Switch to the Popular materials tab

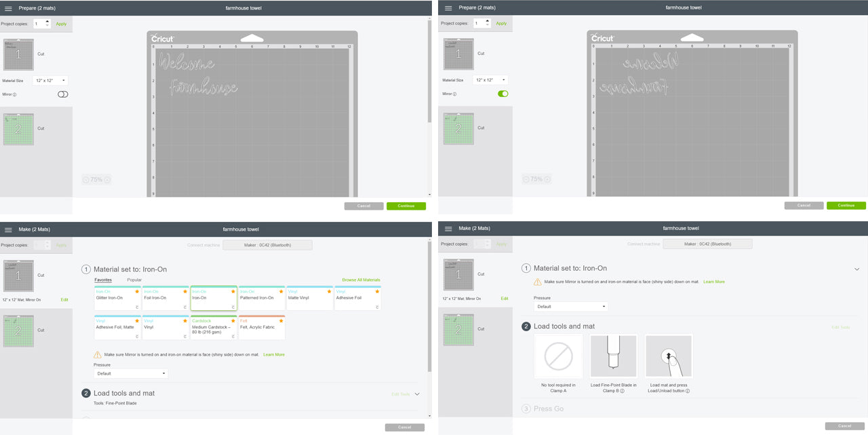pos(134,280)
